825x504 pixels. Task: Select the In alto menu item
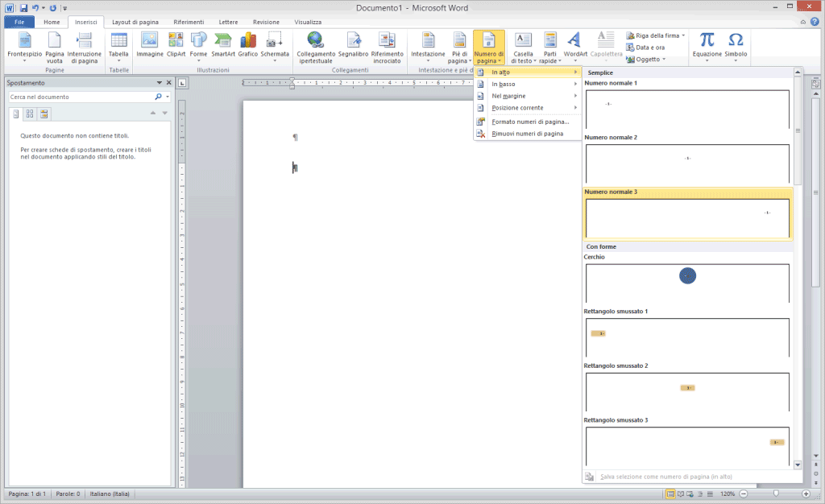(527, 72)
